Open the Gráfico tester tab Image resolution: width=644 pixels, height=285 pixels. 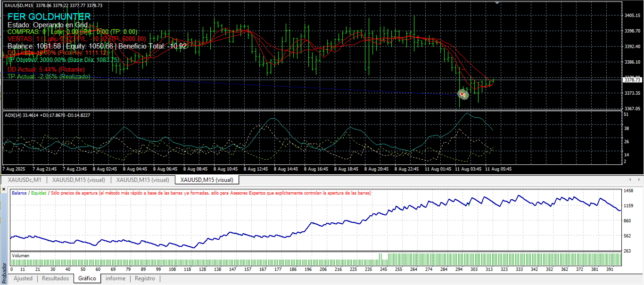pos(87,278)
